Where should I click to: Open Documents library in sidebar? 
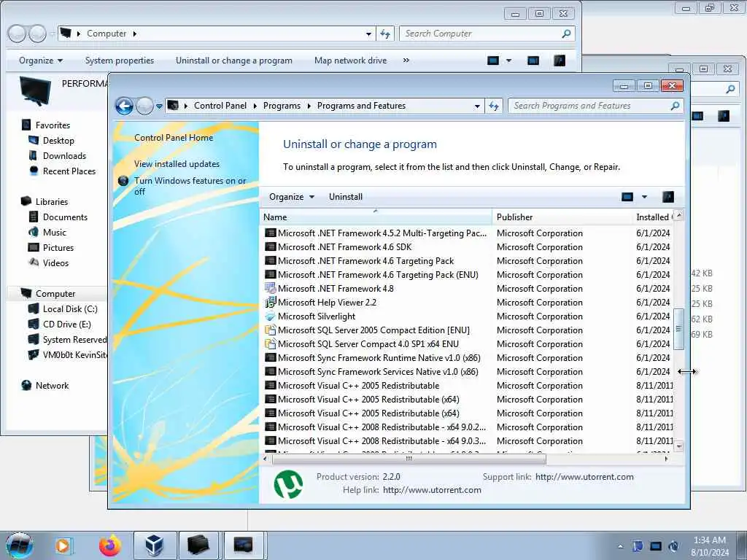pos(65,217)
